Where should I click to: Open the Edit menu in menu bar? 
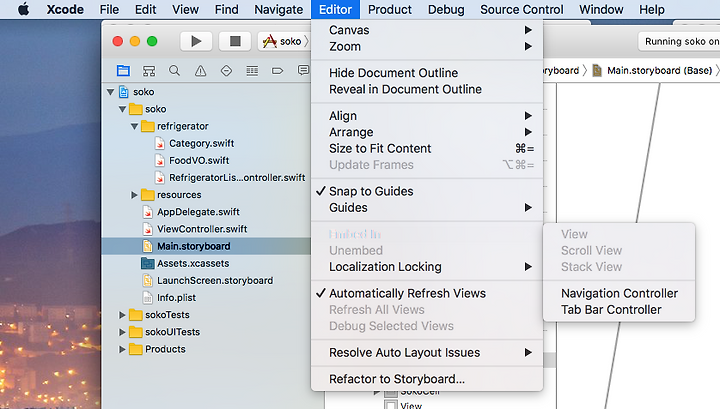point(146,9)
